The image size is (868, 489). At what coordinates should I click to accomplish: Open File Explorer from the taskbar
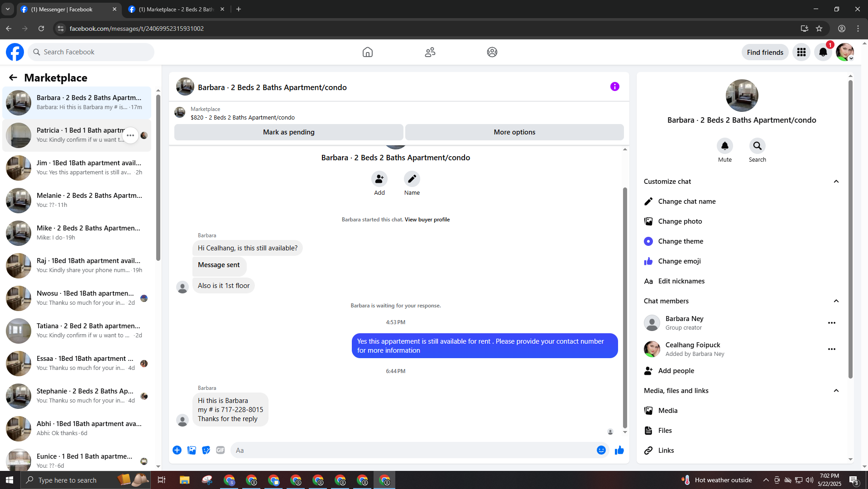tap(184, 480)
